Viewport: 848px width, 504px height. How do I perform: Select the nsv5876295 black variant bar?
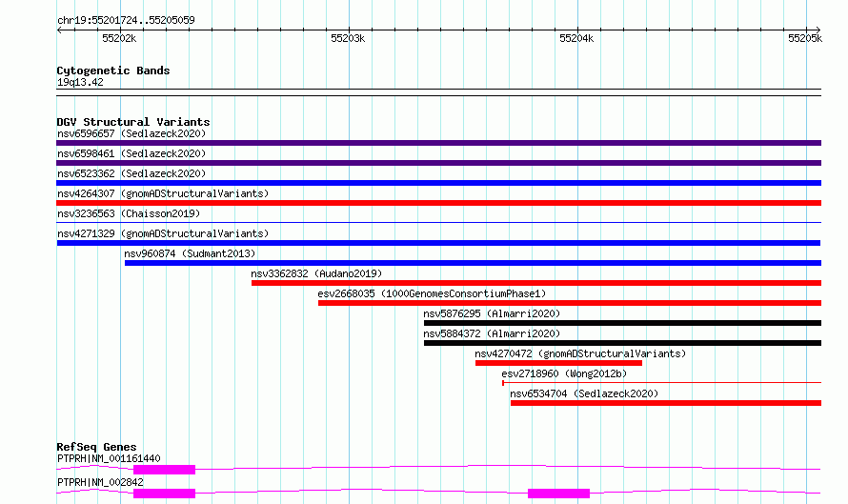622,323
